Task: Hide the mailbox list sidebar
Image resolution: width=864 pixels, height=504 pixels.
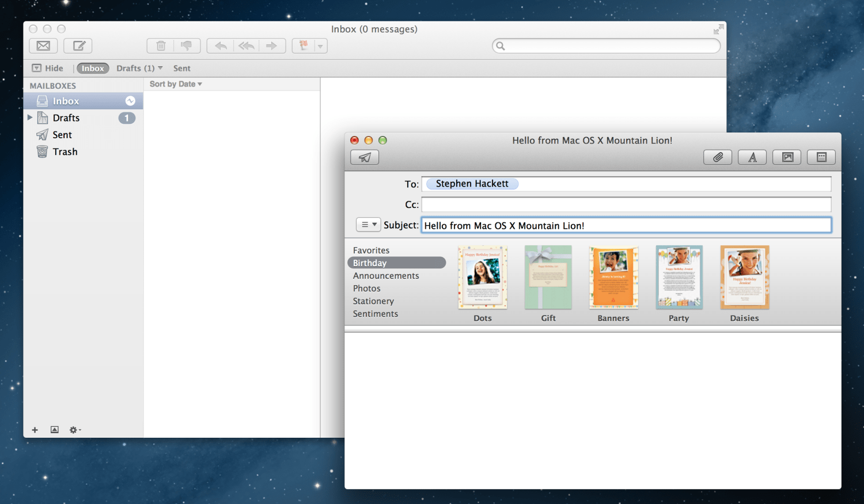Action: 47,68
